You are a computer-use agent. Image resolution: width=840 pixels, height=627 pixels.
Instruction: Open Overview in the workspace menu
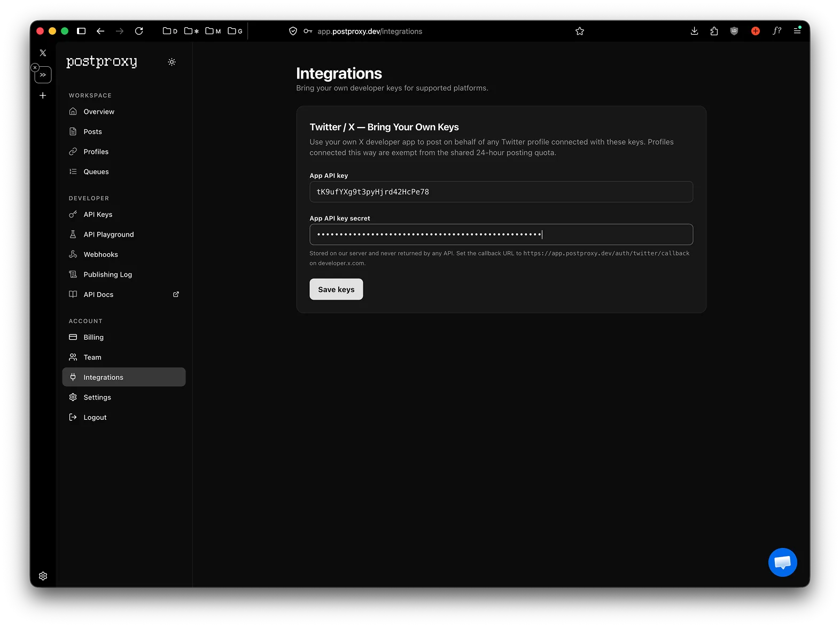coord(124,112)
